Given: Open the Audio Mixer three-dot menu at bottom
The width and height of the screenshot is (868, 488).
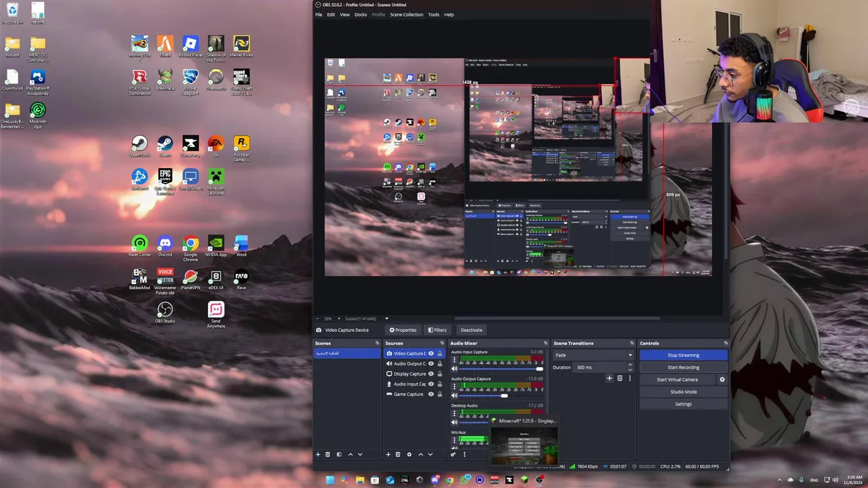Looking at the screenshot, I should coord(465,454).
